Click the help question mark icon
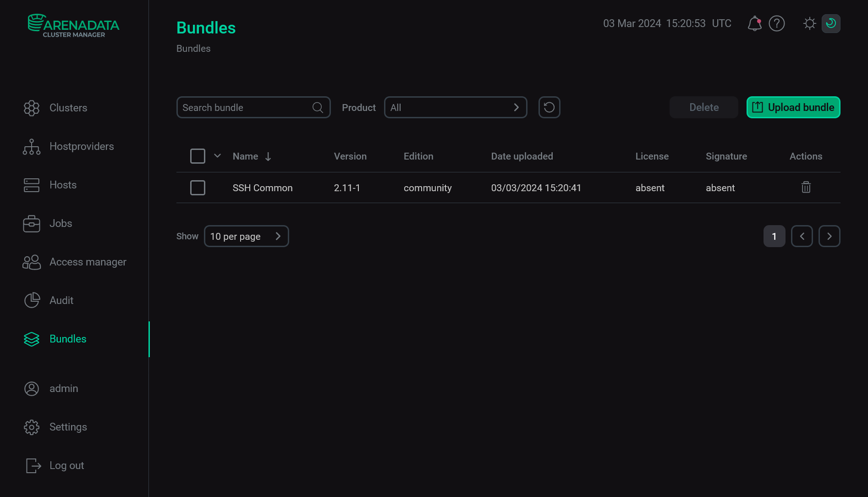The width and height of the screenshot is (868, 497). tap(777, 23)
